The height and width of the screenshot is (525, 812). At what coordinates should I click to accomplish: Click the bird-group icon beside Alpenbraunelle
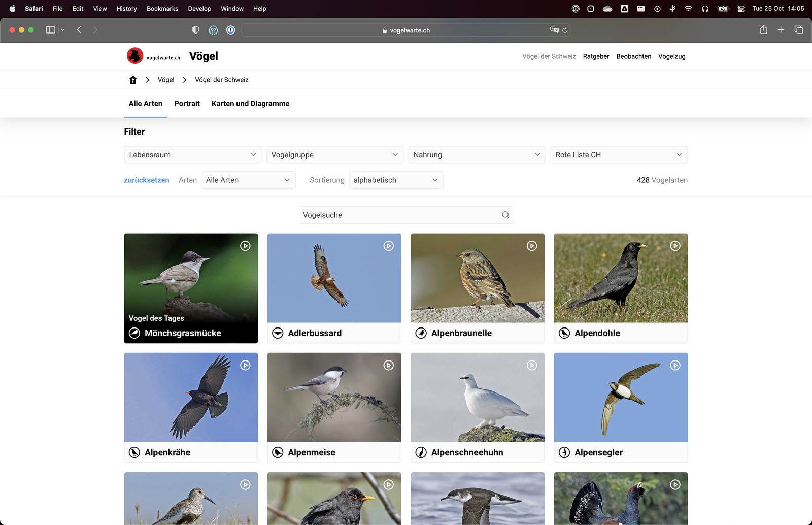421,333
